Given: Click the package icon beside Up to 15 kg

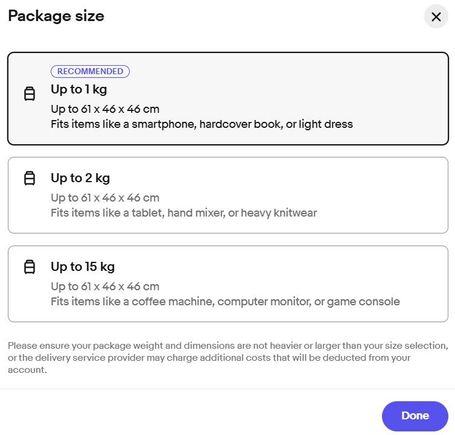Looking at the screenshot, I should click(29, 267).
